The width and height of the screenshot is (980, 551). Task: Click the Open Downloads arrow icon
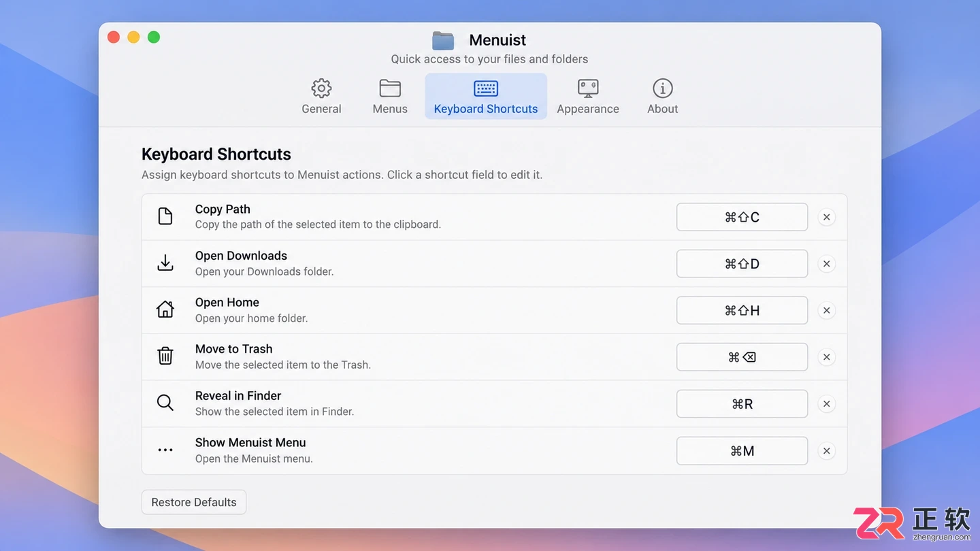tap(165, 263)
